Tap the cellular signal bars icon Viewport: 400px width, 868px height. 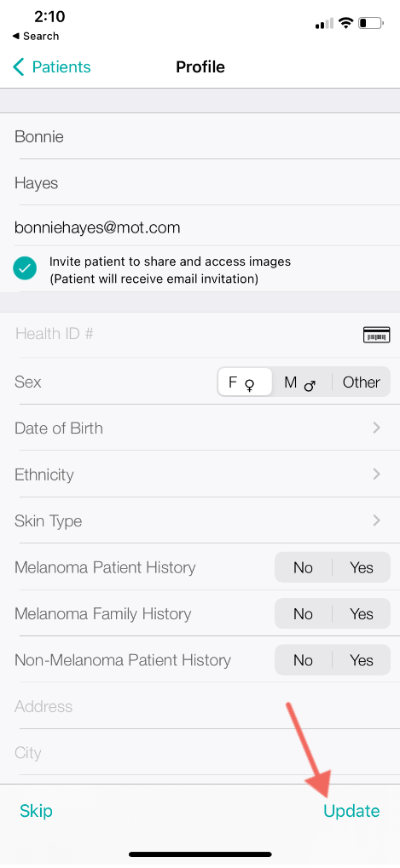(x=325, y=23)
